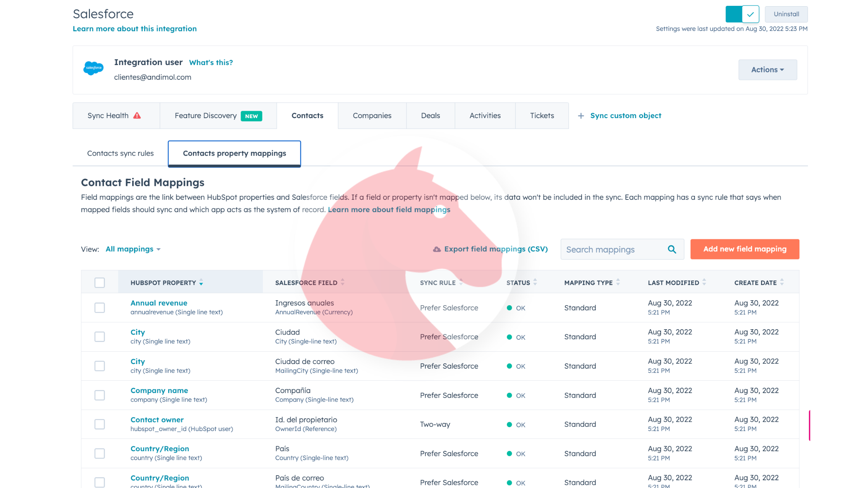Click the Two-way sync rule cell

(x=435, y=424)
